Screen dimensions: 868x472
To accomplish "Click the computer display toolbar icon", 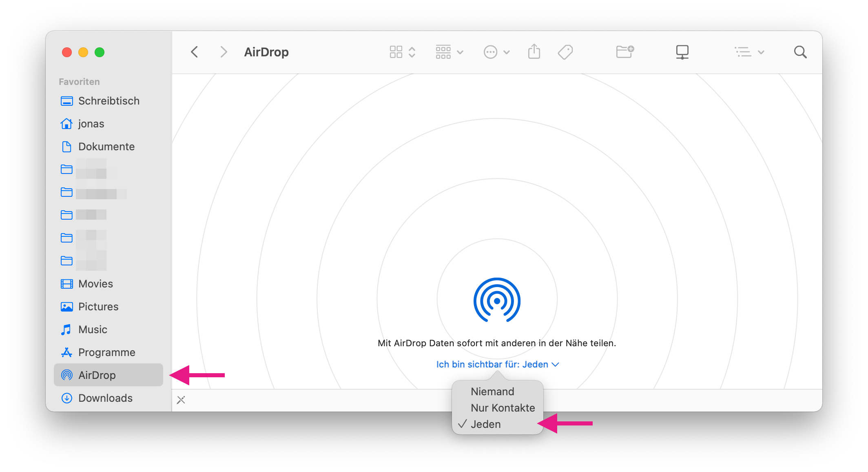I will tap(682, 52).
